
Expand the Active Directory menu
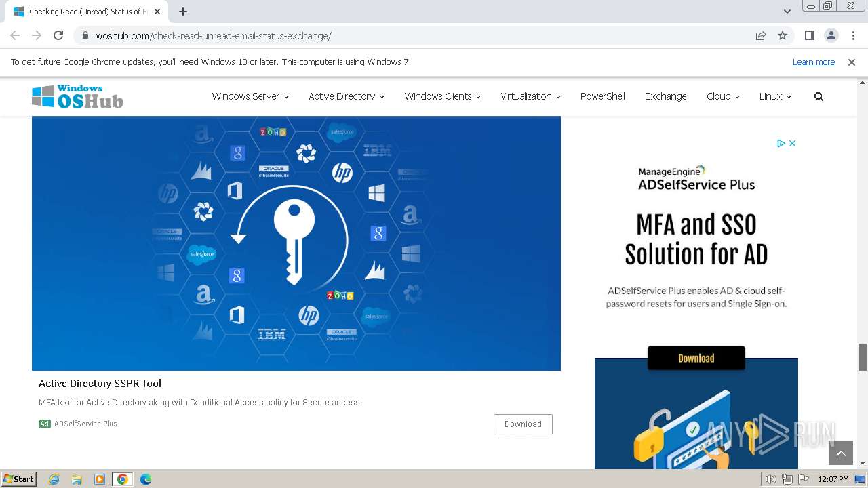347,96
